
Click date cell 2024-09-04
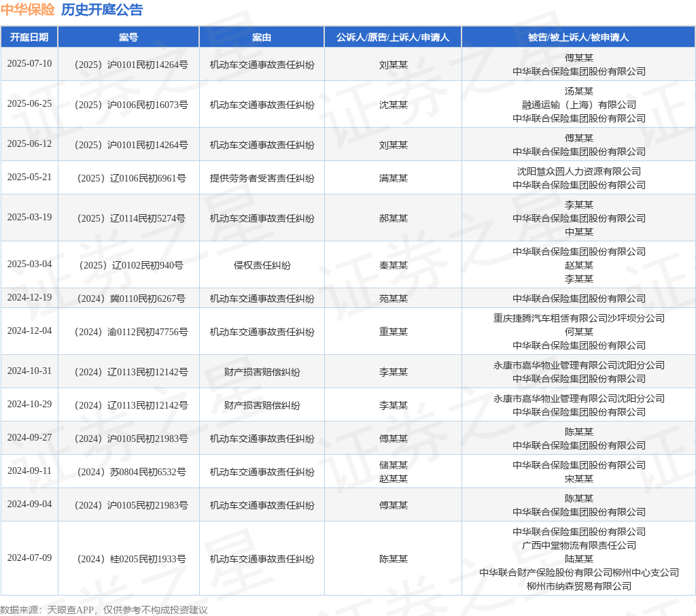point(29,504)
